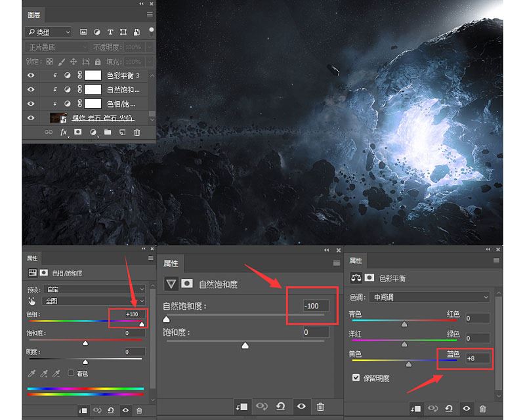Reset the 自然饱和度 adjustment to defaults

pyautogui.click(x=280, y=407)
